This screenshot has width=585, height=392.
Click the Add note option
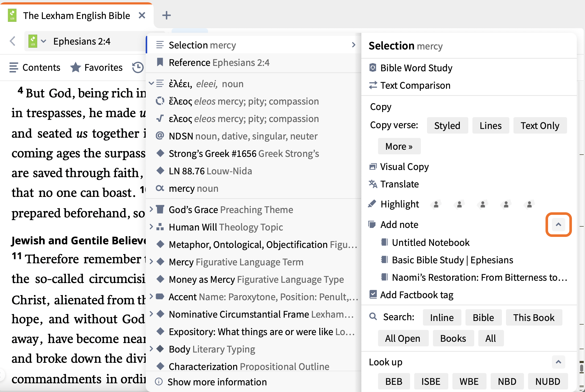point(399,225)
